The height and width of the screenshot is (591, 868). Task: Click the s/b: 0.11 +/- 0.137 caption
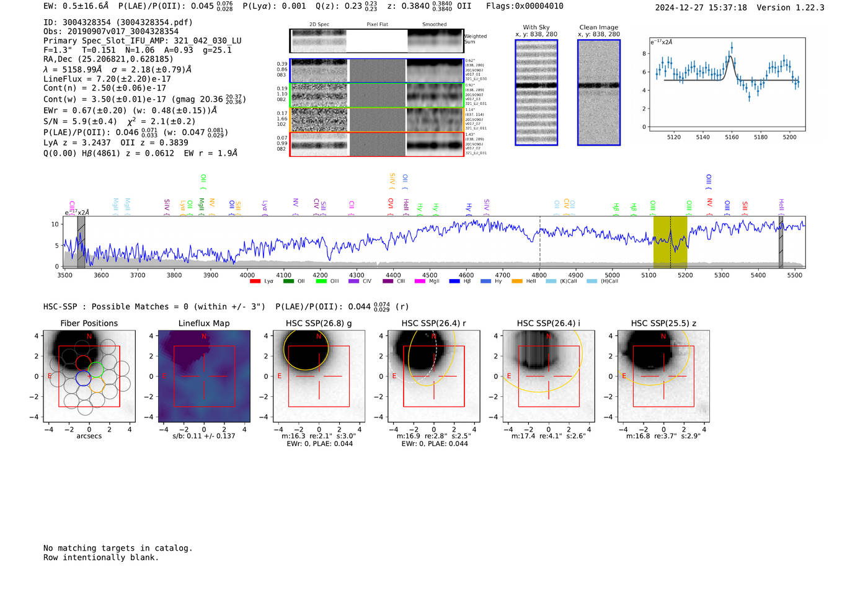click(x=204, y=436)
